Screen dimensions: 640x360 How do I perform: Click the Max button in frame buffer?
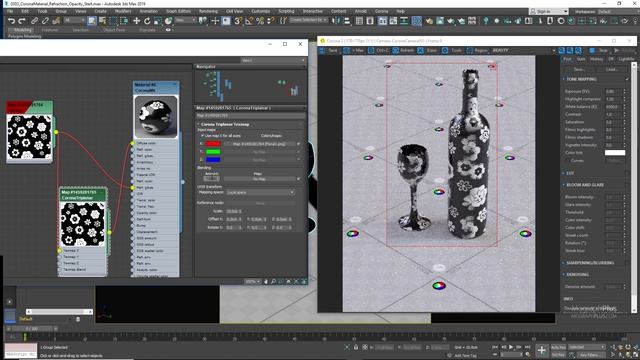coord(353,51)
